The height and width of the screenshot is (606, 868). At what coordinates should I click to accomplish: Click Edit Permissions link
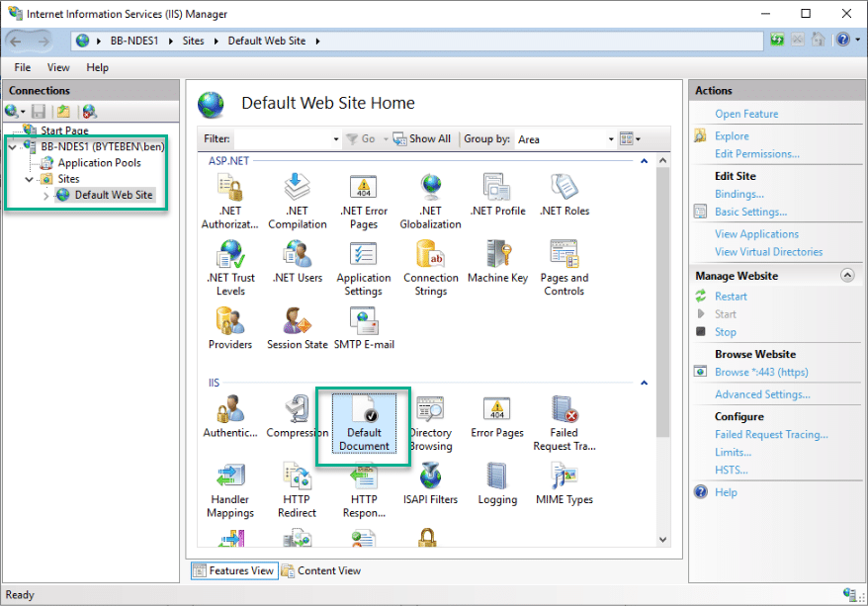(756, 154)
